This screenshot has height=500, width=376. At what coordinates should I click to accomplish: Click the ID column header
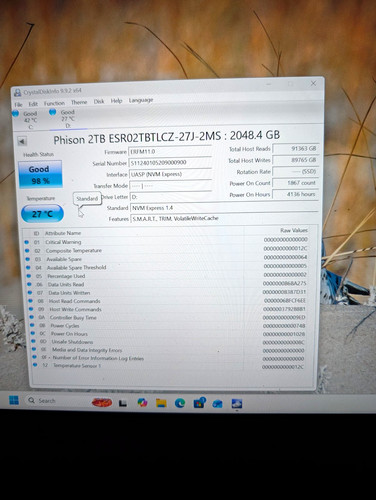36,233
